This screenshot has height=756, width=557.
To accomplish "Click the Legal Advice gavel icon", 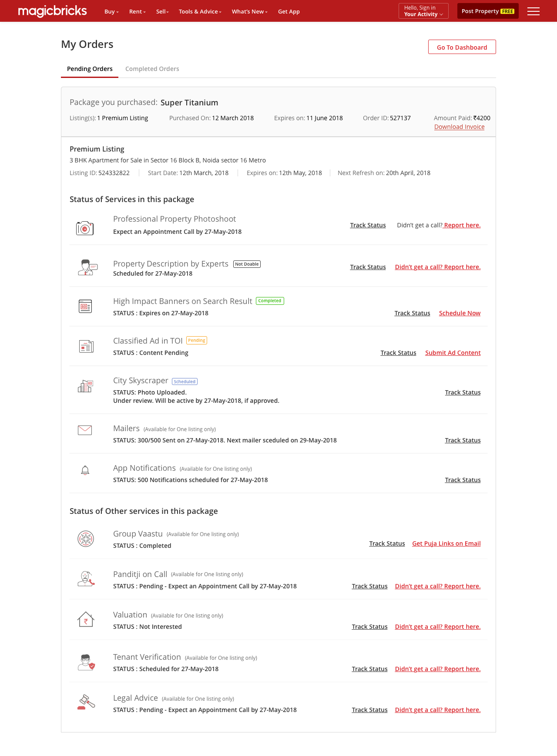I will point(86,702).
